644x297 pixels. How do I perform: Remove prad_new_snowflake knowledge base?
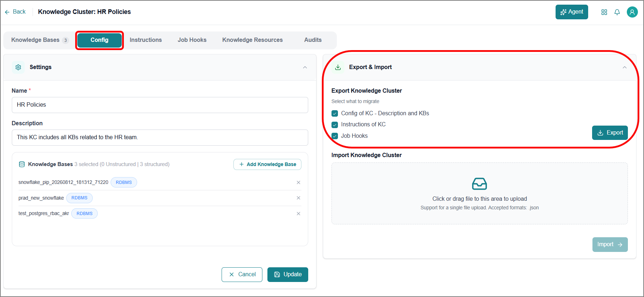click(299, 198)
